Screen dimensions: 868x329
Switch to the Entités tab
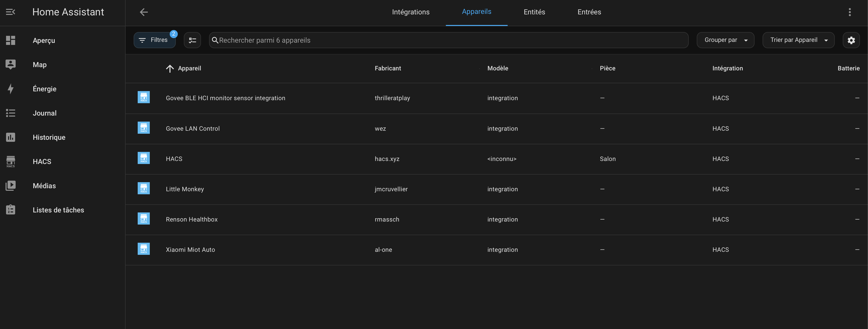(x=534, y=12)
